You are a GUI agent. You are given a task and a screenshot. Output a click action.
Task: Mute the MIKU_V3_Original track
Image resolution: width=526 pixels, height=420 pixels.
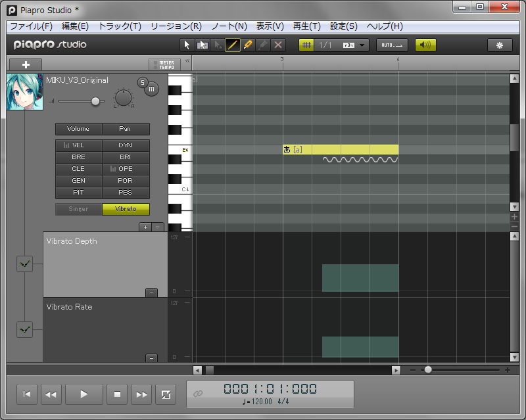[152, 89]
